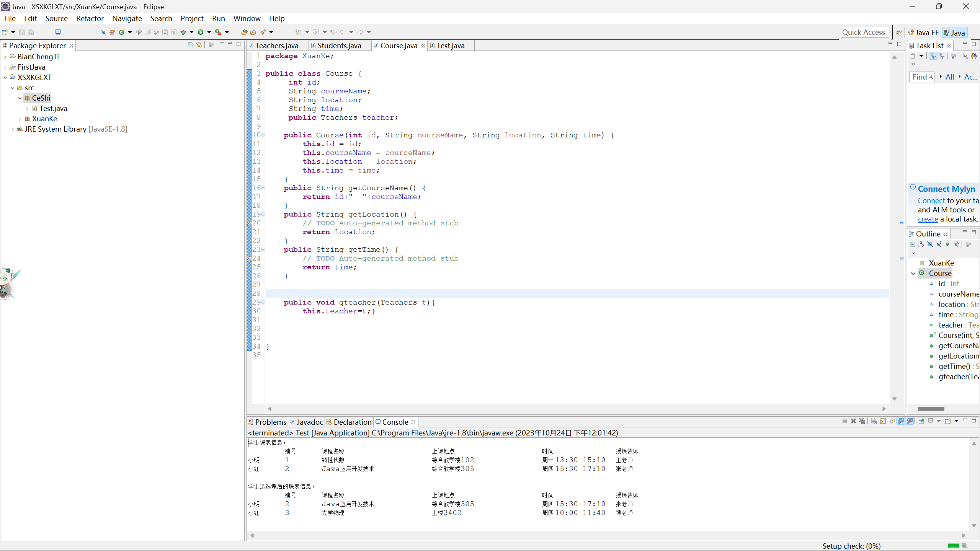The image size is (980, 551).
Task: Switch to the Java EE perspective
Action: point(923,32)
